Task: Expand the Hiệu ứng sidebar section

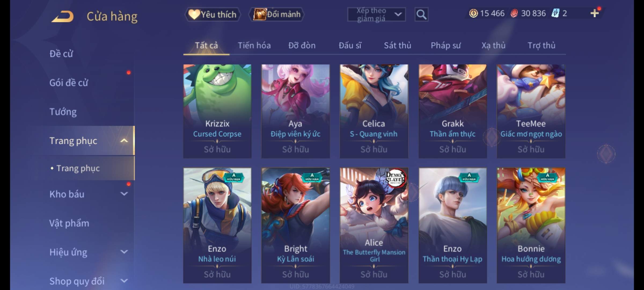Action: 124,252
